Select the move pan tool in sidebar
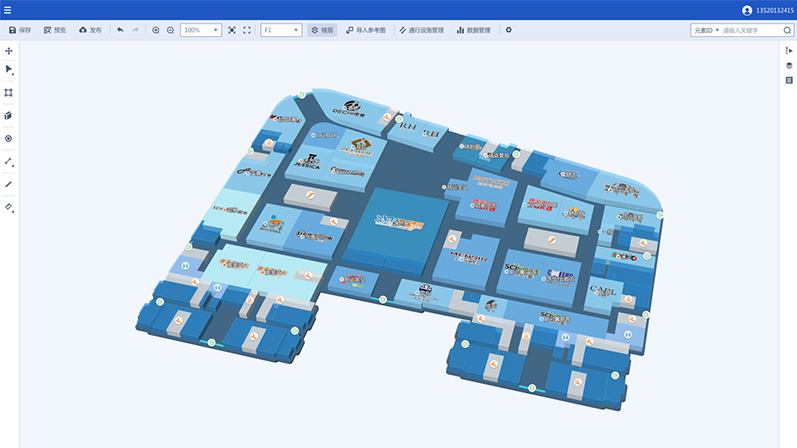 point(9,50)
